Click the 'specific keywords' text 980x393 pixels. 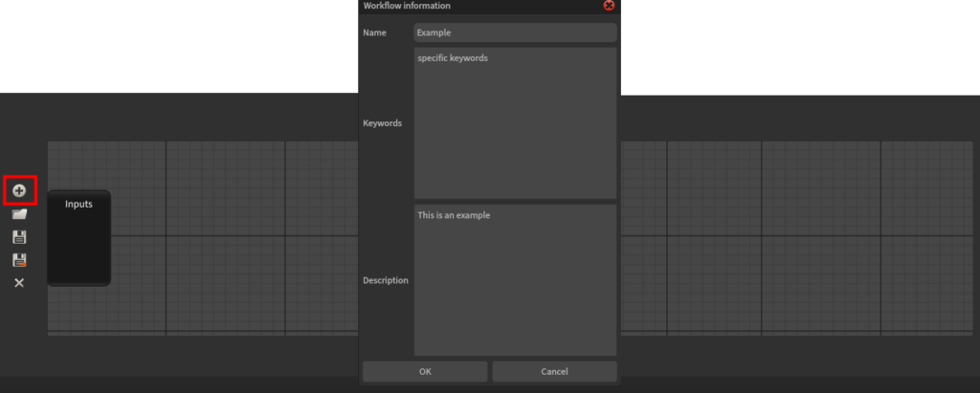tap(453, 58)
